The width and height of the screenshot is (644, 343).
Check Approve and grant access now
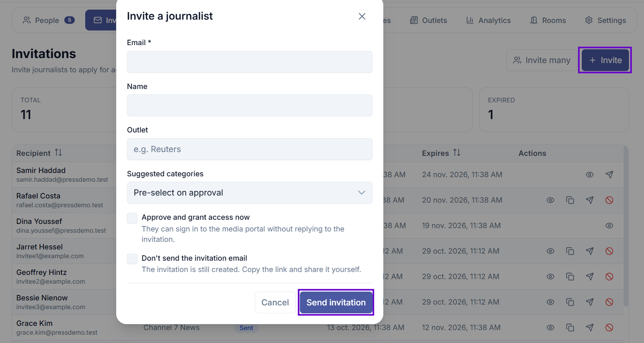click(x=132, y=218)
